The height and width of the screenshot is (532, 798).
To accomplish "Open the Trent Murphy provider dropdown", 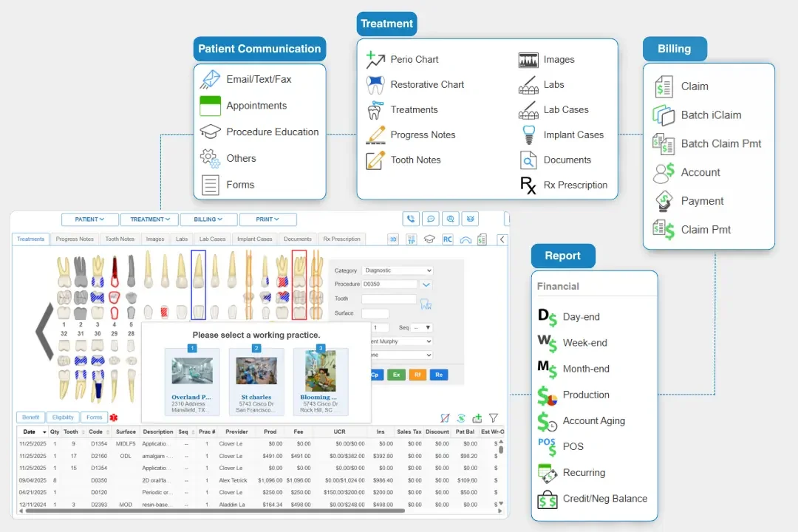I will point(399,341).
